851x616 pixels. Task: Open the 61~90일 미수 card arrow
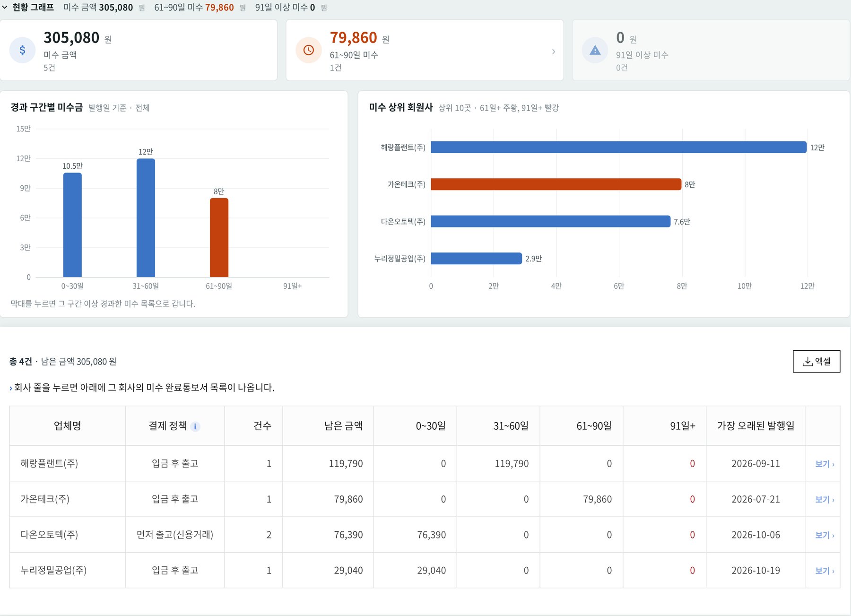pos(553,51)
